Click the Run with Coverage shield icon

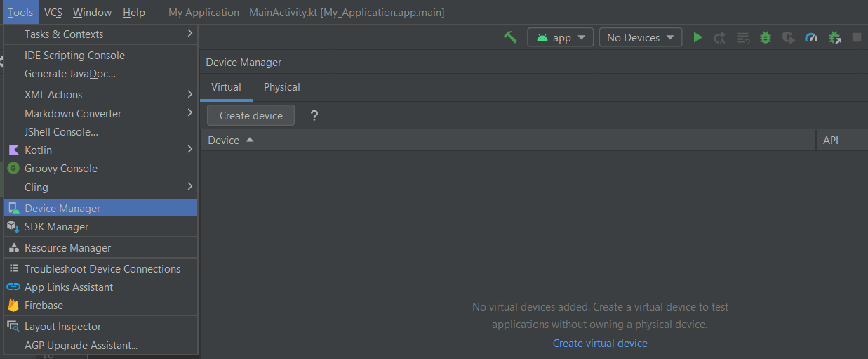tap(789, 37)
